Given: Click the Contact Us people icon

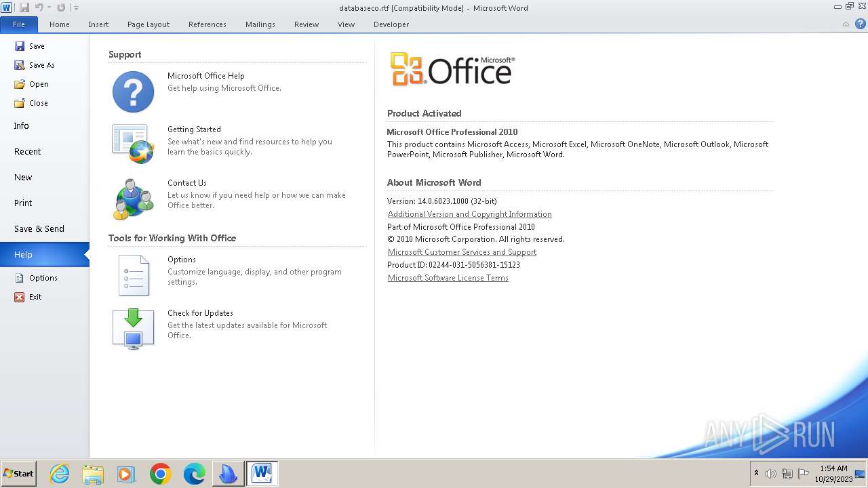Looking at the screenshot, I should (x=133, y=199).
